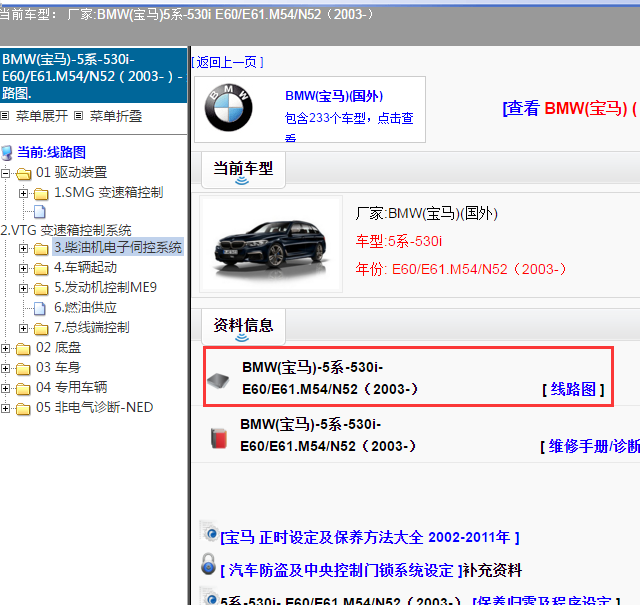Click folder icon for 03 车身

point(23,369)
